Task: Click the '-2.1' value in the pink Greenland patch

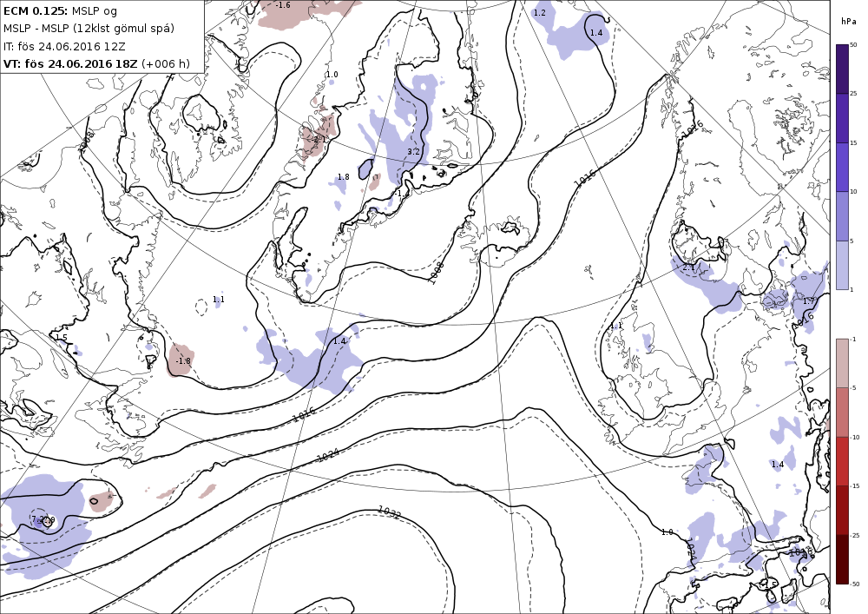Action: click(319, 140)
